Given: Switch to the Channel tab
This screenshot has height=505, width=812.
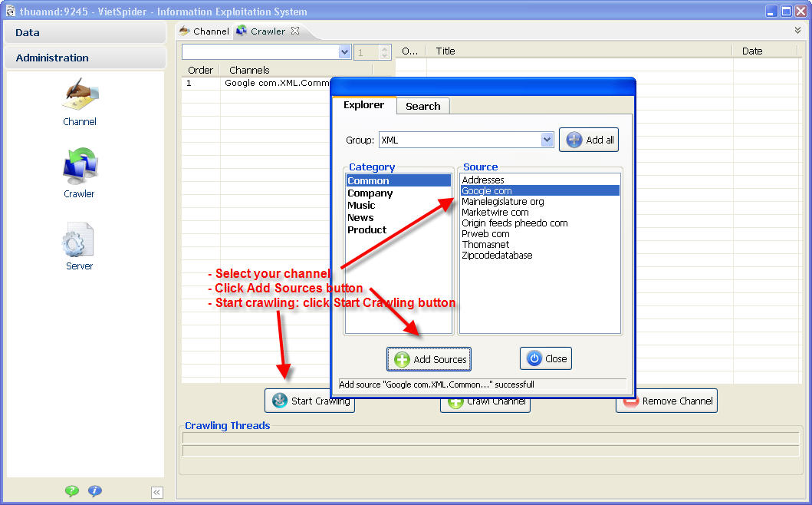Looking at the screenshot, I should (204, 31).
